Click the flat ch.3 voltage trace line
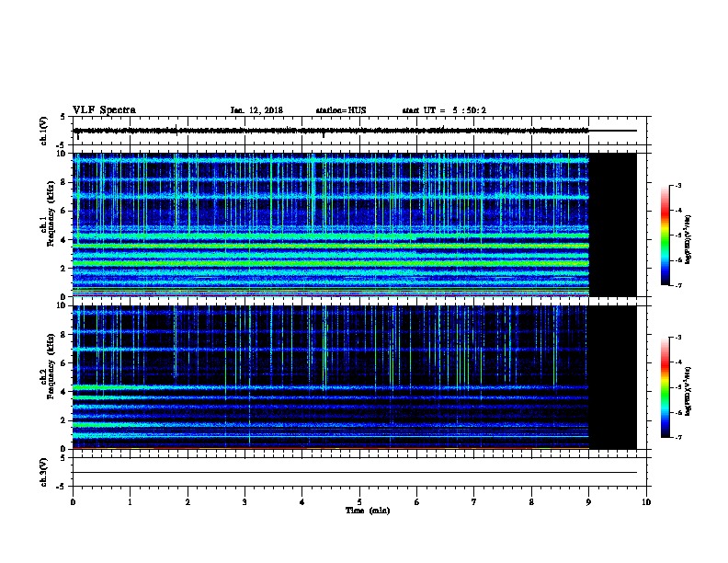Screen dimensions: 728x563 pos(355,473)
